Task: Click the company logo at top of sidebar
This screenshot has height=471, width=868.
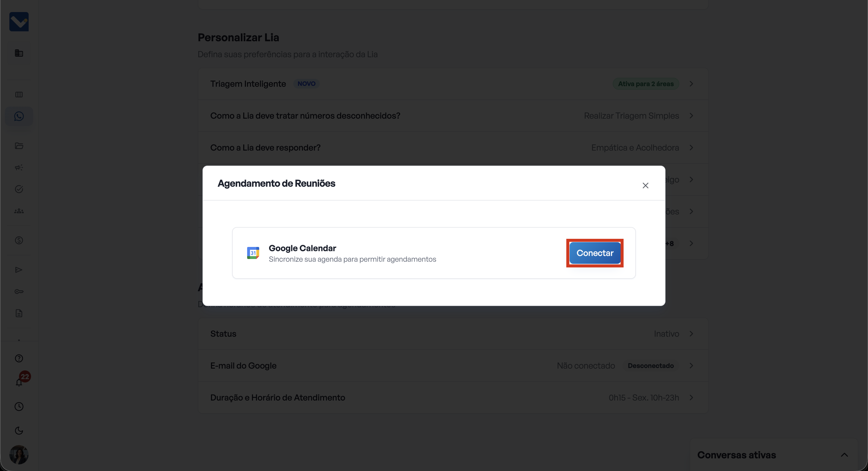Action: pyautogui.click(x=19, y=22)
